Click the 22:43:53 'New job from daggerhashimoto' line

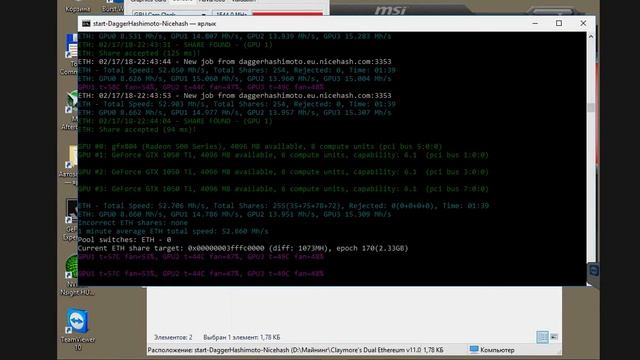(235, 96)
